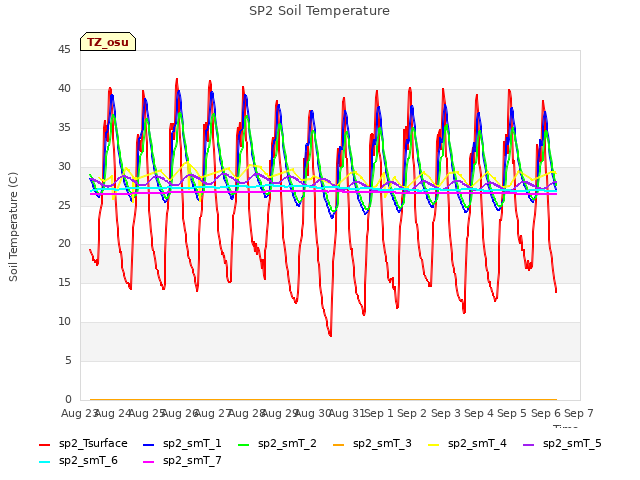Image resolution: width=640 pixels, height=480 pixels.
Task: Toggle the sp2_smT_3 legend entry
Action: (372, 444)
